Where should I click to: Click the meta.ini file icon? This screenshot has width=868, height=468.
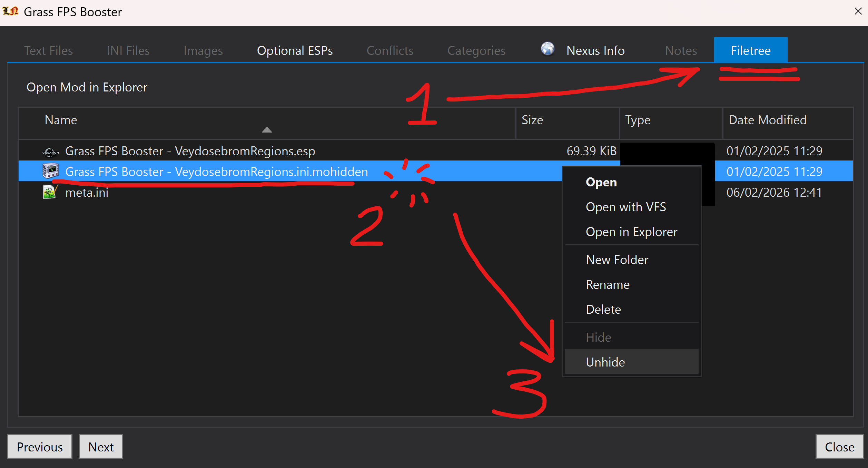coord(50,192)
